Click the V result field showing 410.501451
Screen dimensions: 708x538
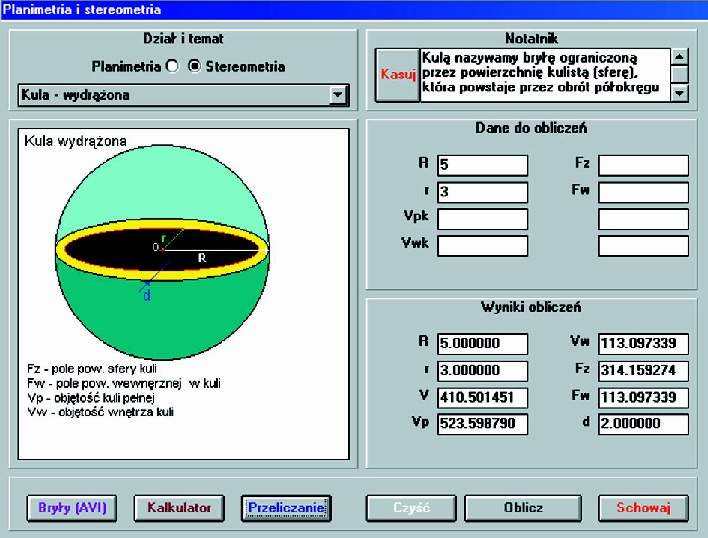(x=482, y=398)
